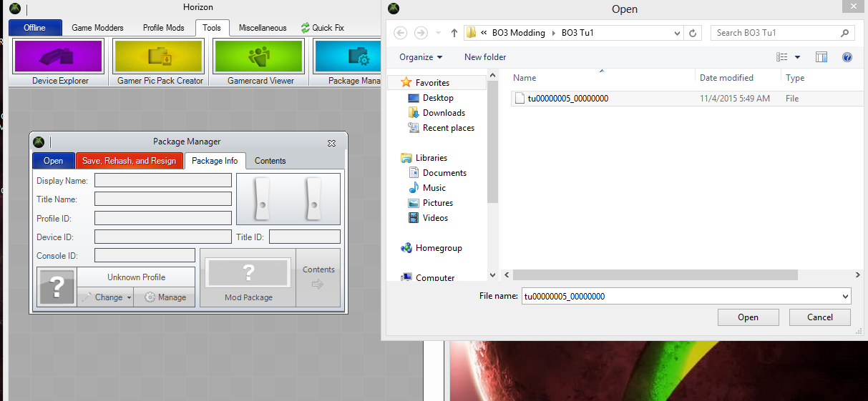
Task: Click Save, Rehash, and Resign
Action: point(129,161)
